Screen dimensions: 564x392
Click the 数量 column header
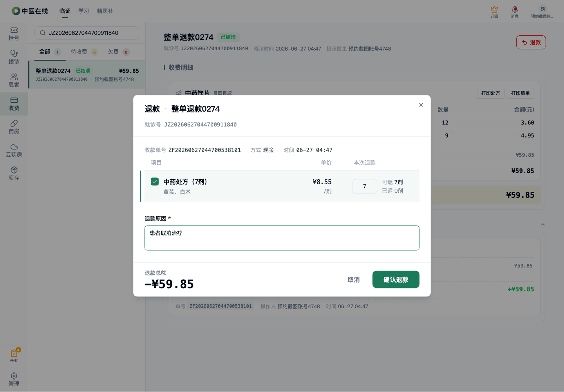[x=443, y=110]
